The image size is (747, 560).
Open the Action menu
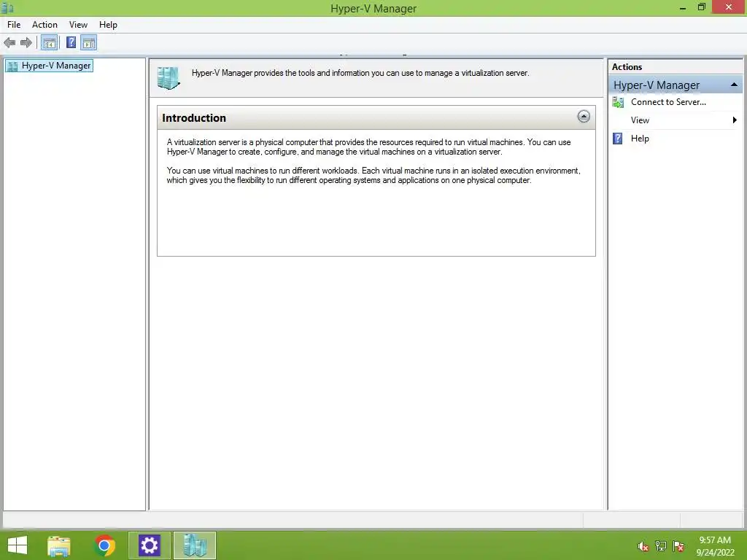[44, 25]
